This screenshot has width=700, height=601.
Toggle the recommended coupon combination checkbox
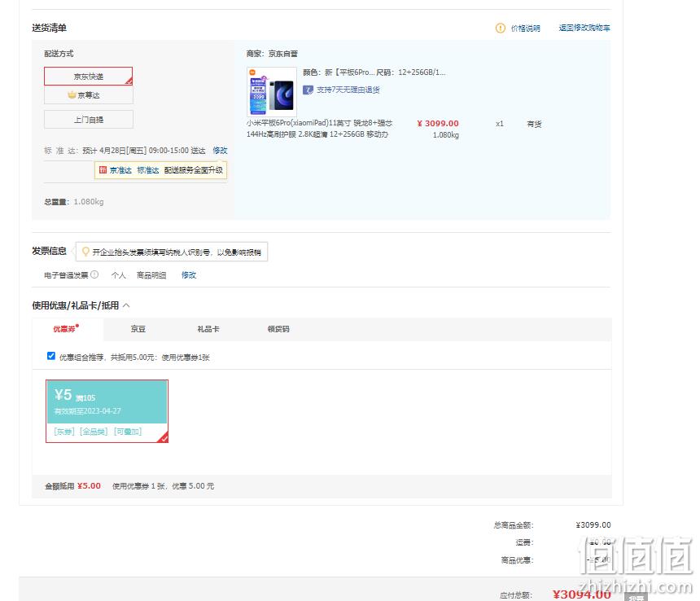pos(51,356)
